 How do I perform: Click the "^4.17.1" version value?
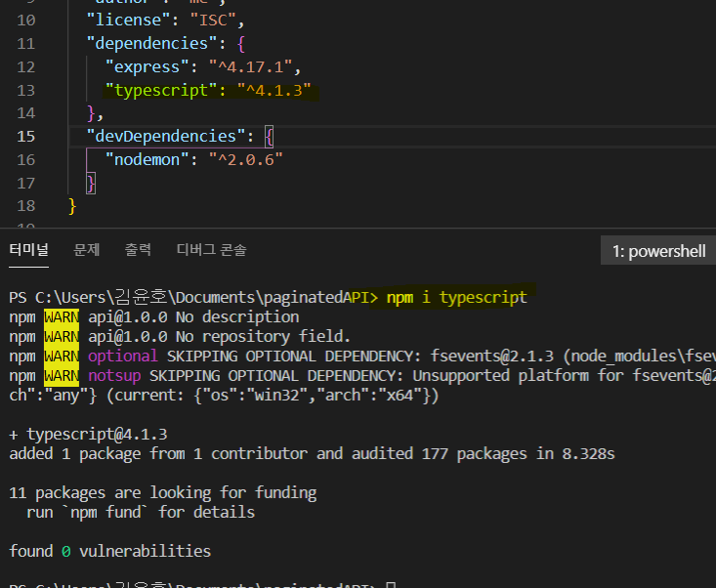pos(251,67)
